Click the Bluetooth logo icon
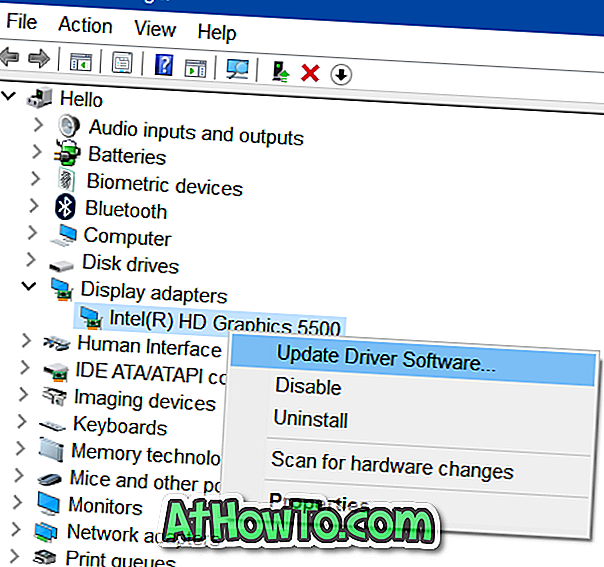Viewport: 604px width, 567px height. click(65, 207)
